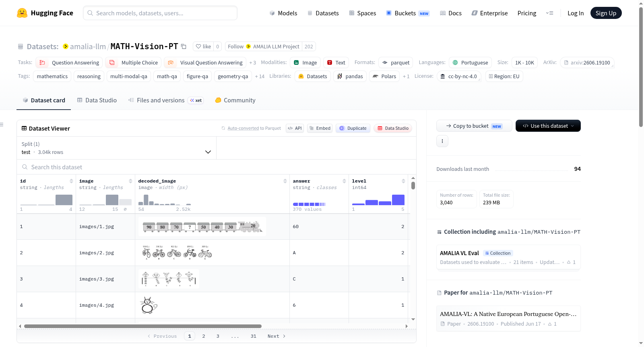Sort the decoded_image column
This screenshot has height=347, width=644.
tap(285, 181)
